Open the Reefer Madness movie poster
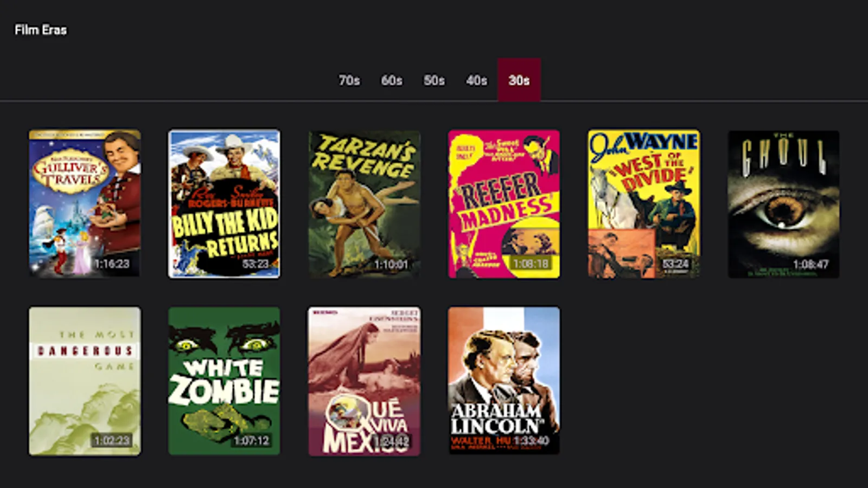 click(x=504, y=204)
